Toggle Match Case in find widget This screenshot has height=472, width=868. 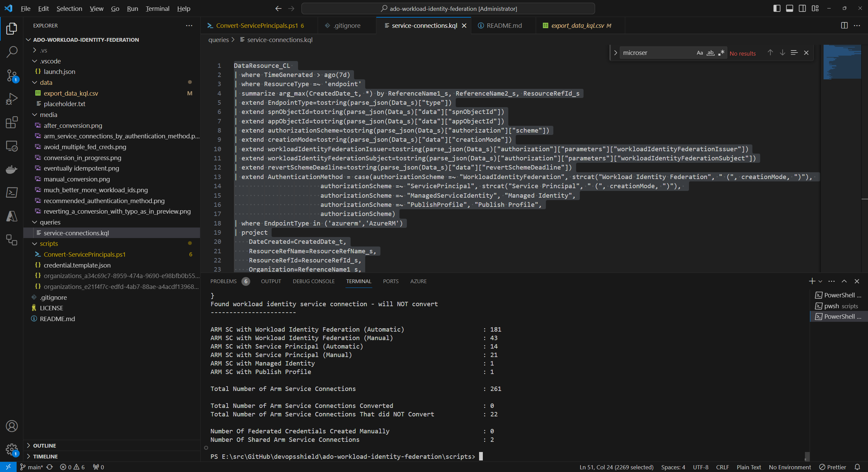coord(700,53)
